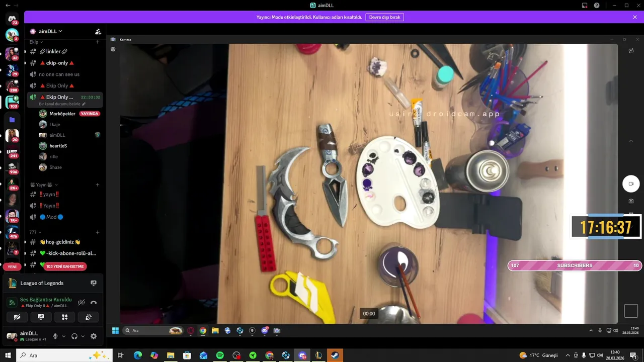Collapse the Yayın category
Viewport: 644px width, 362px height.
click(44, 185)
